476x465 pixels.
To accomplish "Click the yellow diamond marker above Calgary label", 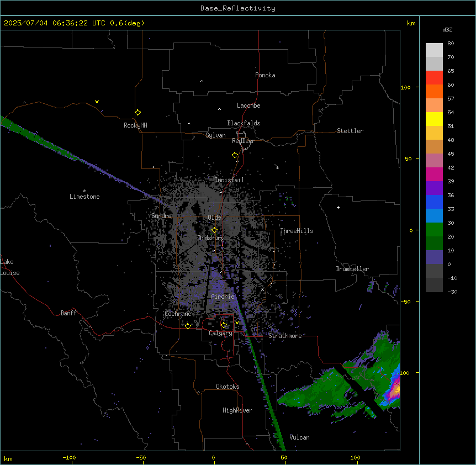I will click(224, 325).
